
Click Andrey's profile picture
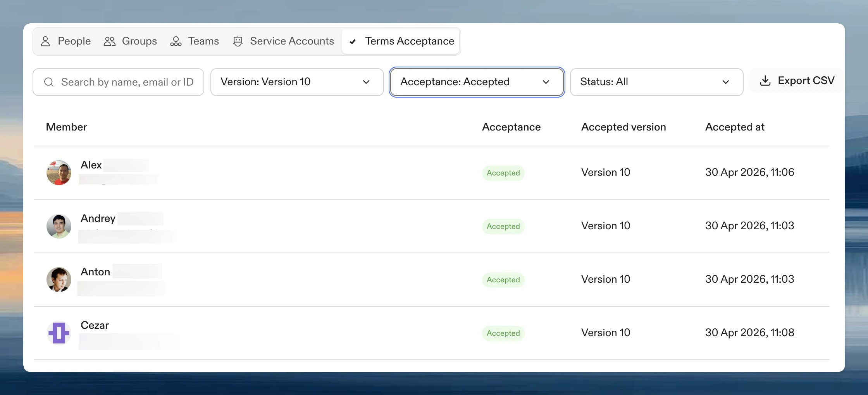coord(59,226)
